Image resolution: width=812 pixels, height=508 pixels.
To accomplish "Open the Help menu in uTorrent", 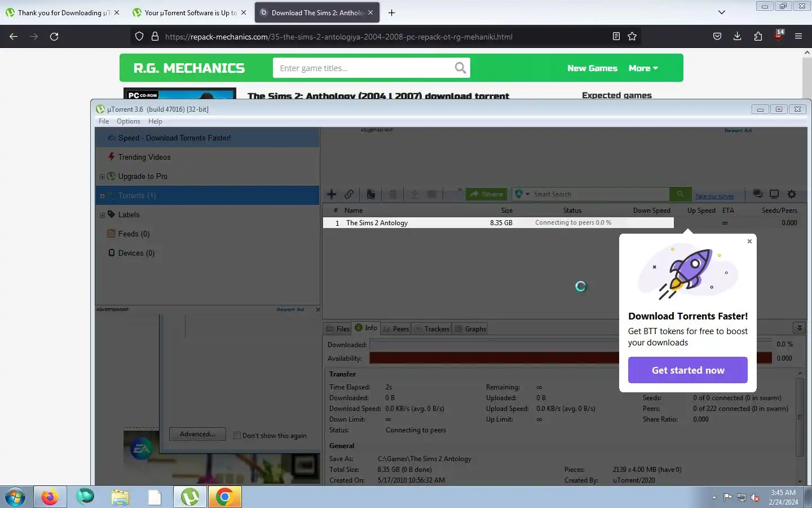I will point(155,121).
